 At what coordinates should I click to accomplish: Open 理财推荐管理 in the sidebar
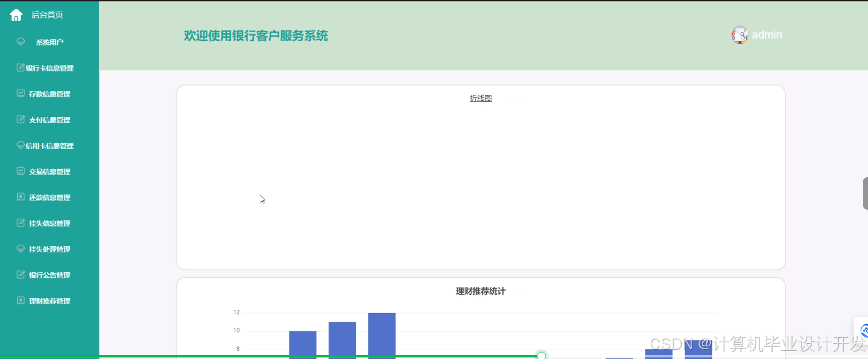click(50, 301)
